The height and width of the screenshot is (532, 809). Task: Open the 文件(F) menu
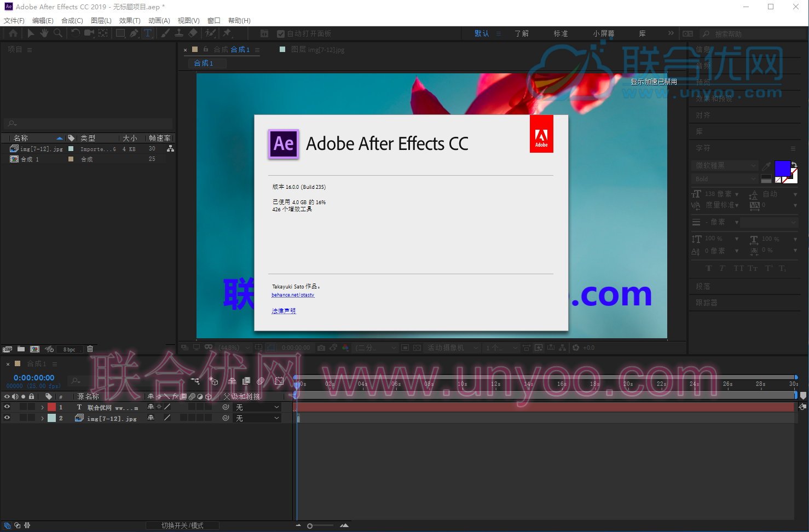pyautogui.click(x=14, y=20)
